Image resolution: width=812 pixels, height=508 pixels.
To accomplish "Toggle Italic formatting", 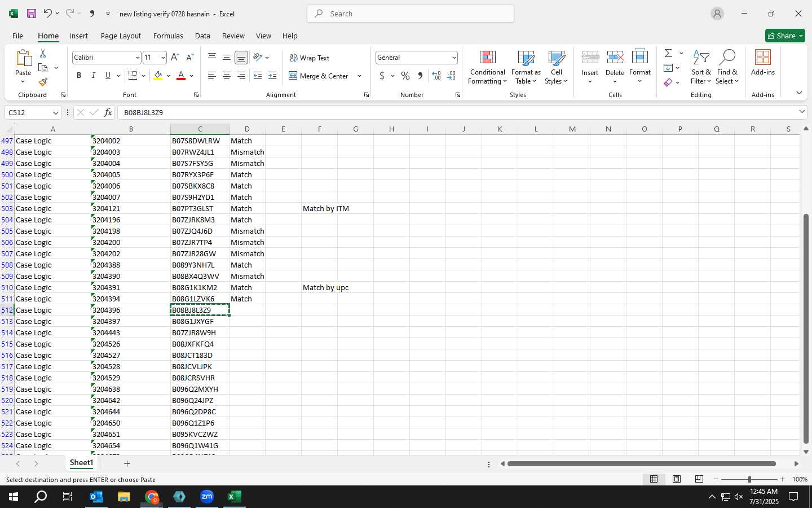I will [94, 76].
